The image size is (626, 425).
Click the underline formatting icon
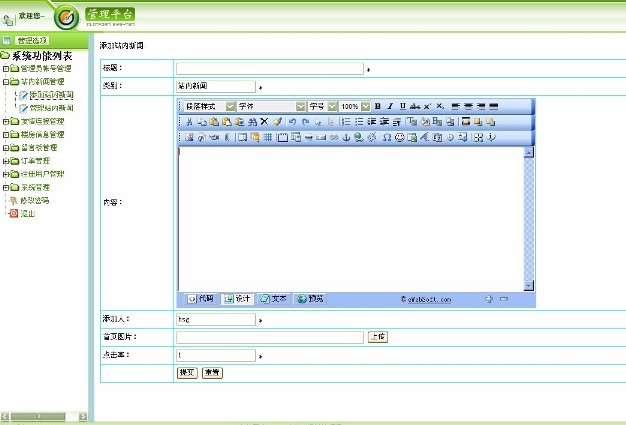[x=402, y=106]
